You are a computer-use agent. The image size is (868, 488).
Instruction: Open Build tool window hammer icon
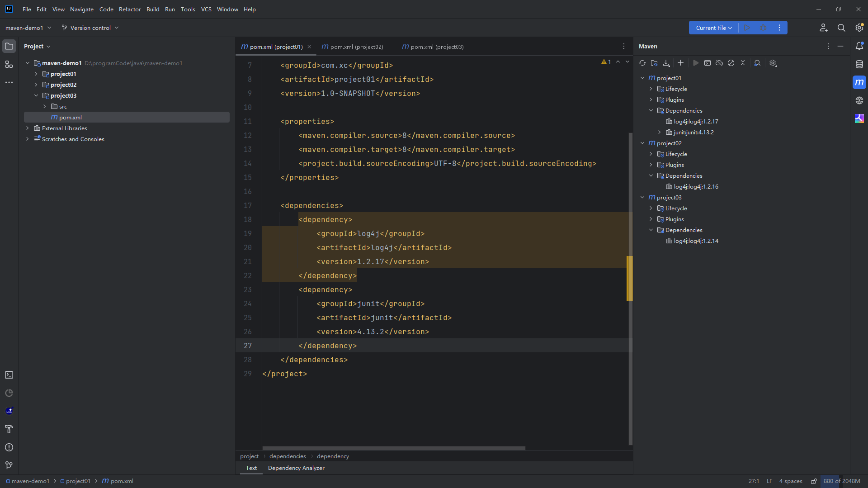click(9, 429)
